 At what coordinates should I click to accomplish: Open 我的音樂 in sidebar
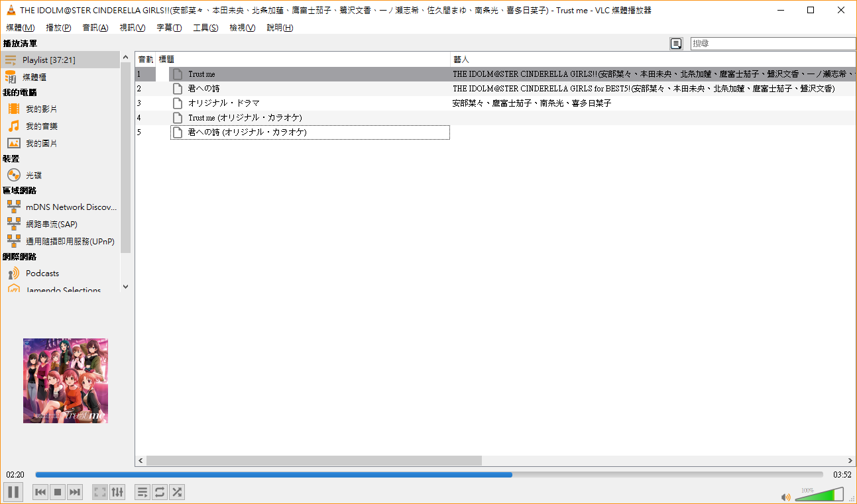tap(60, 126)
